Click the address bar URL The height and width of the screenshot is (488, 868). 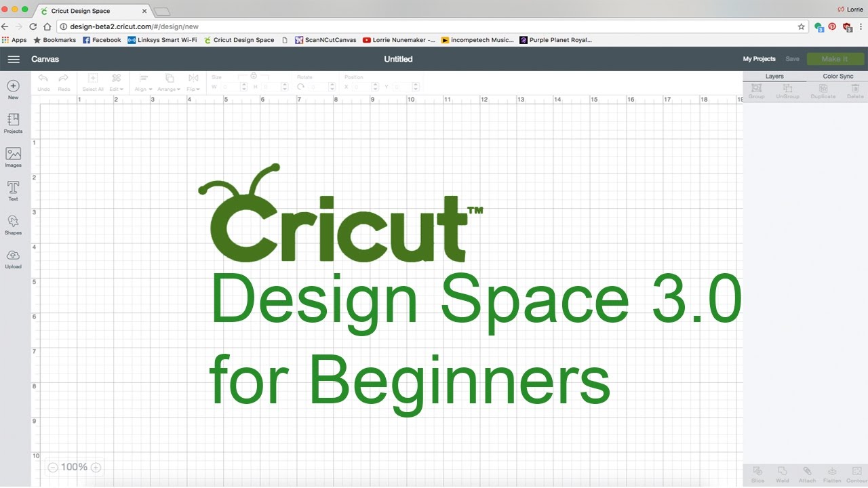pyautogui.click(x=134, y=26)
